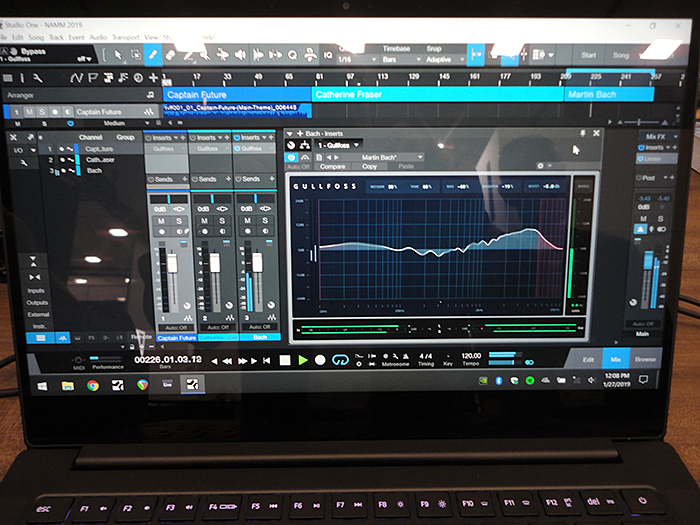The image size is (700, 525).
Task: Collapse the Bach Inserts window triangle
Action: 289,133
